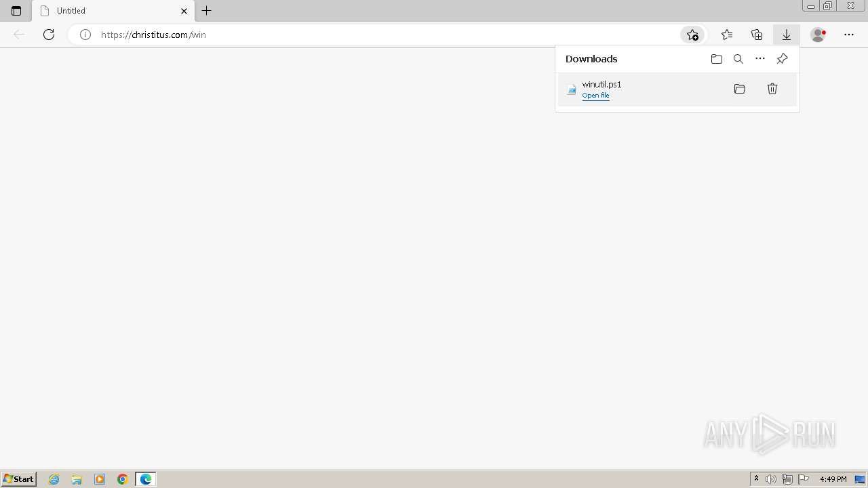This screenshot has height=488, width=868.
Task: Click Show desktop button
Action: [x=860, y=479]
